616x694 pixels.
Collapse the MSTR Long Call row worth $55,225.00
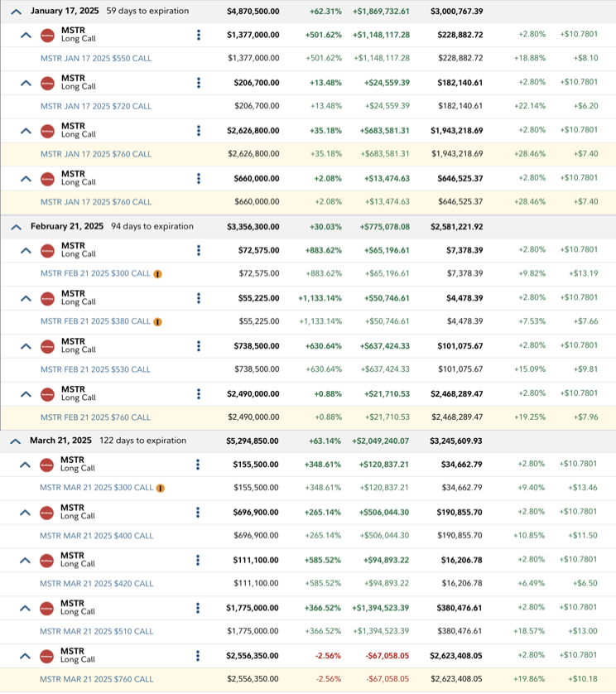point(26,299)
